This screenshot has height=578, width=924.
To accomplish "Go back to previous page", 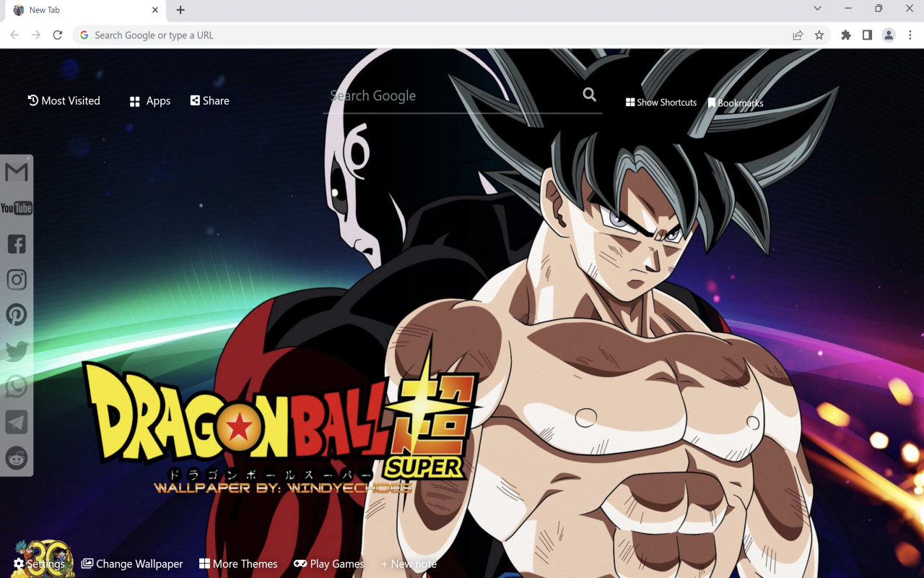I will point(14,35).
